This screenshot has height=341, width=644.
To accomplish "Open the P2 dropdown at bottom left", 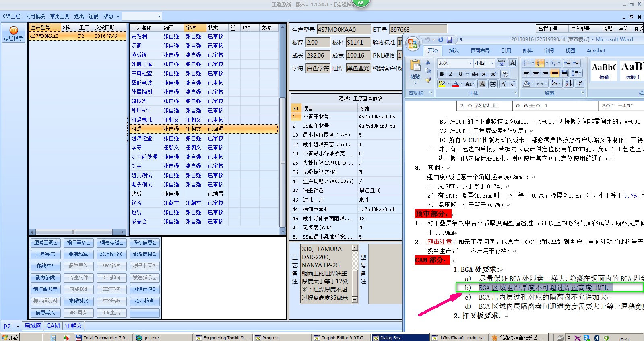I will [18, 327].
